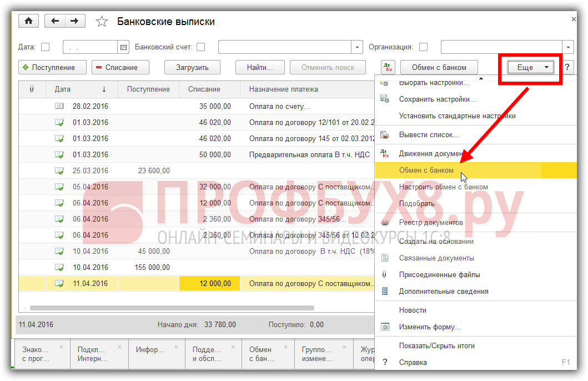Viewport: 588px width, 381px height.
Task: Open Присоединенные файлы menu item
Action: pos(475,274)
